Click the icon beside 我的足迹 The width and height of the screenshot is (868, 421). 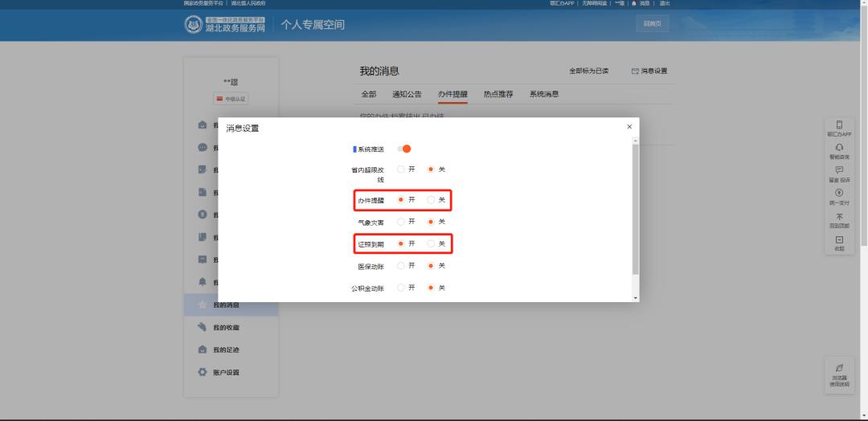[203, 349]
